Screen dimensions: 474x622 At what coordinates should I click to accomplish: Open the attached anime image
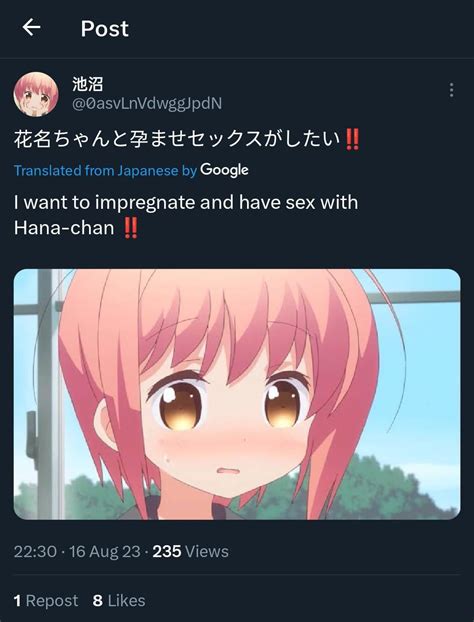point(237,394)
